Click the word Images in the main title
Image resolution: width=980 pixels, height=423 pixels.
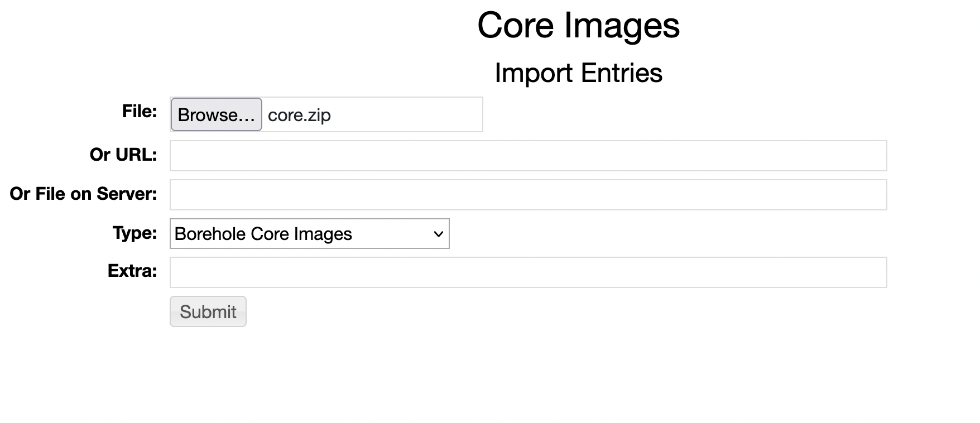[622, 25]
